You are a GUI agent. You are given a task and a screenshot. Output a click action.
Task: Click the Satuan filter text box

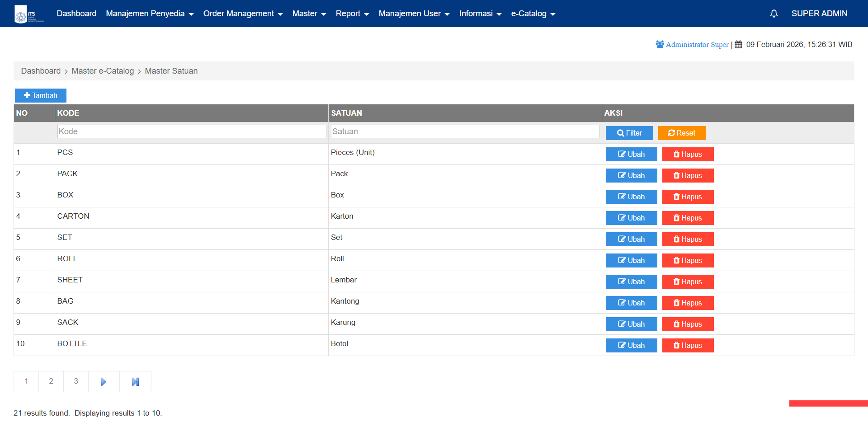(x=465, y=131)
